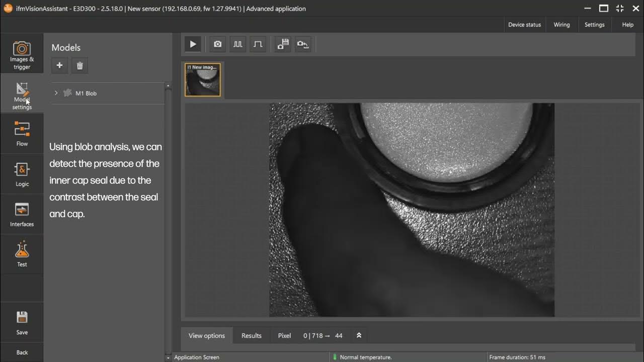644x362 pixels.
Task: Click the add model plus button
Action: click(59, 65)
